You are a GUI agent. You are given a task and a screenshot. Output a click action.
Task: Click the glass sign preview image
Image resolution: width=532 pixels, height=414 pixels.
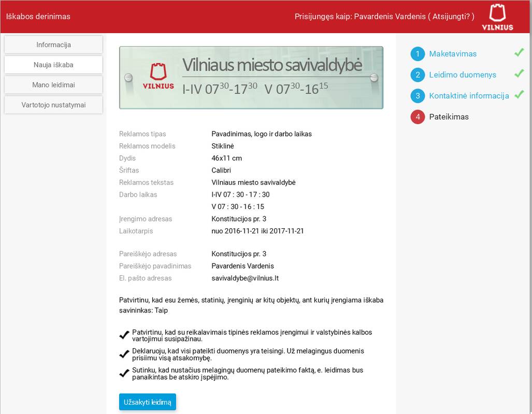click(x=251, y=78)
